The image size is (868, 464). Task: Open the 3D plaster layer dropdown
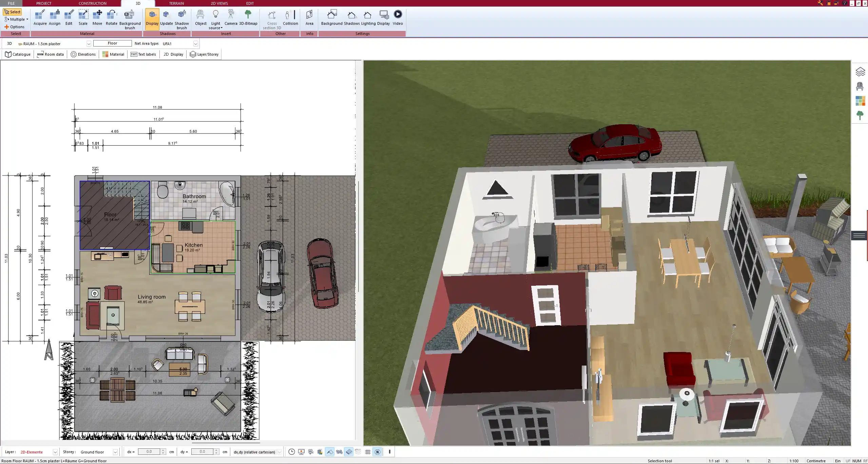click(89, 44)
